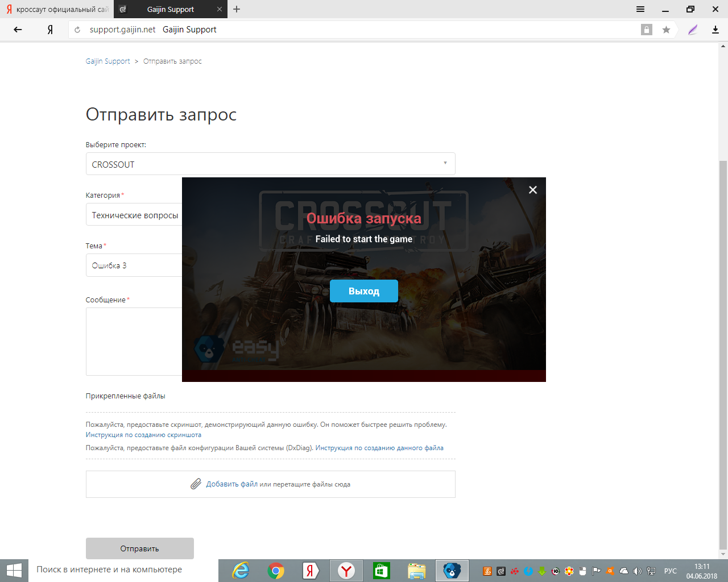Open Инструкция по созданию скриншота link
The height and width of the screenshot is (582, 728).
(x=143, y=435)
